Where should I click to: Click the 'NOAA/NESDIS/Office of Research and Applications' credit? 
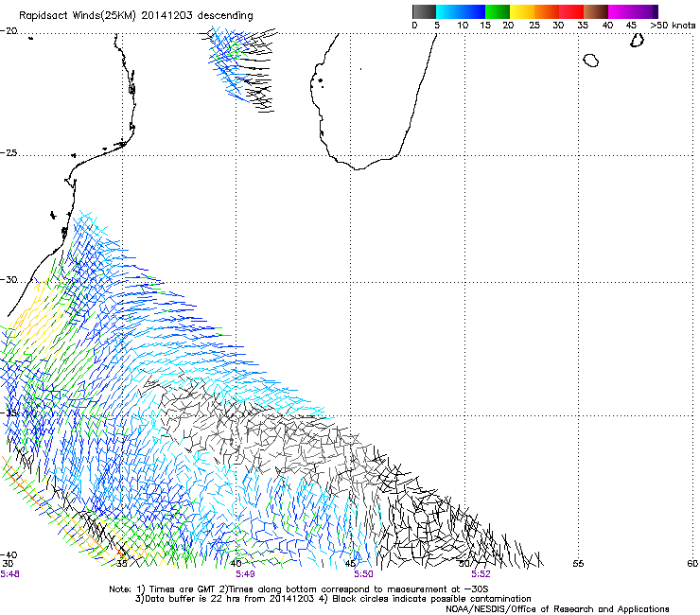tap(557, 609)
